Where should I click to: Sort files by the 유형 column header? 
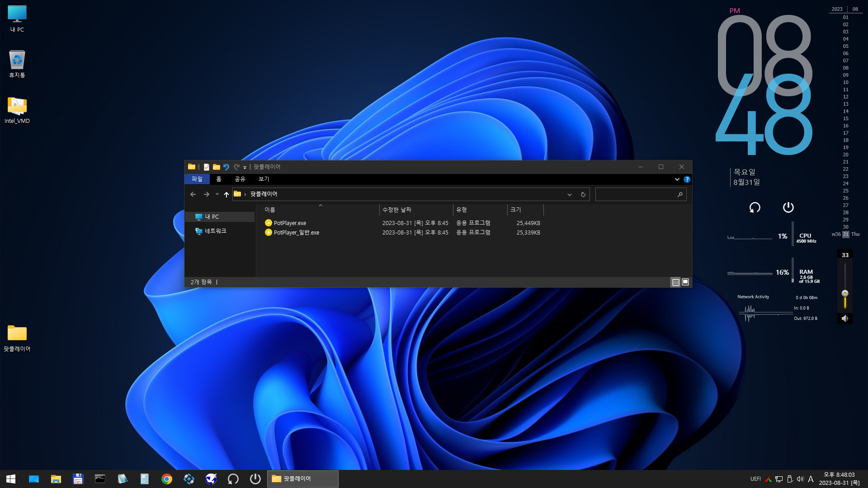(x=480, y=210)
